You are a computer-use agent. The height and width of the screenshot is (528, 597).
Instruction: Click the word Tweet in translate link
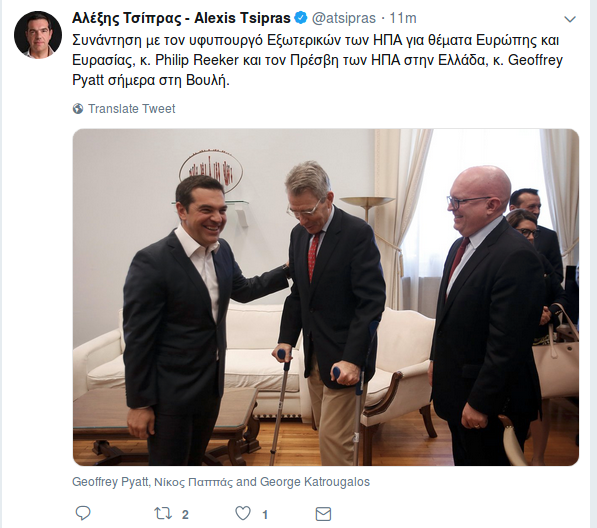point(159,109)
